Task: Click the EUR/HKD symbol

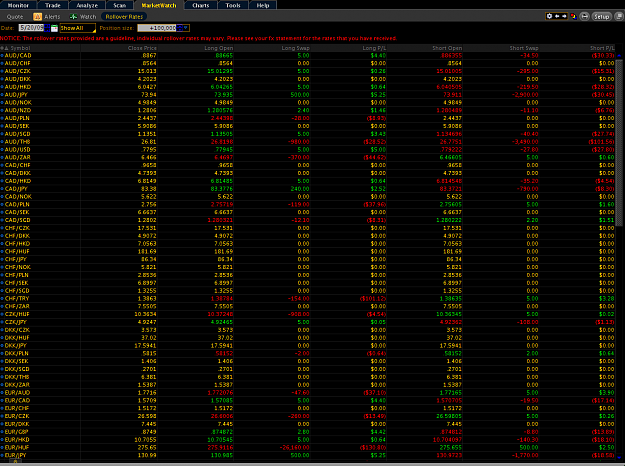Action: [18, 440]
